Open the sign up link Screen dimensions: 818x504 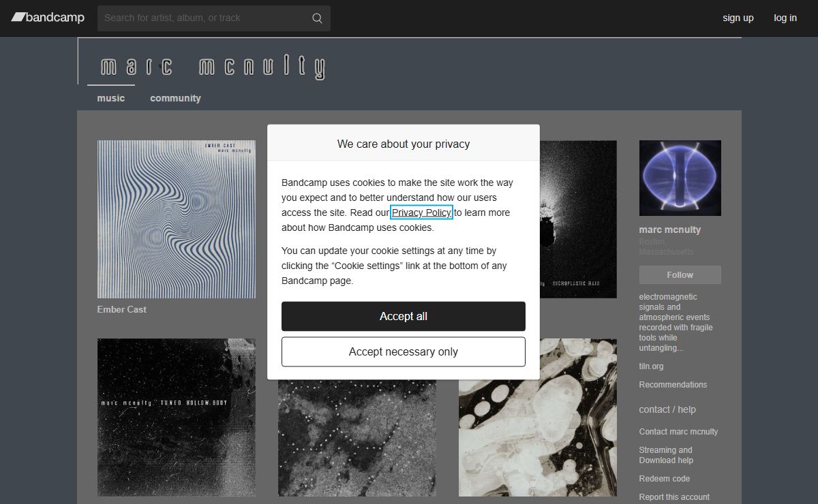coord(738,18)
